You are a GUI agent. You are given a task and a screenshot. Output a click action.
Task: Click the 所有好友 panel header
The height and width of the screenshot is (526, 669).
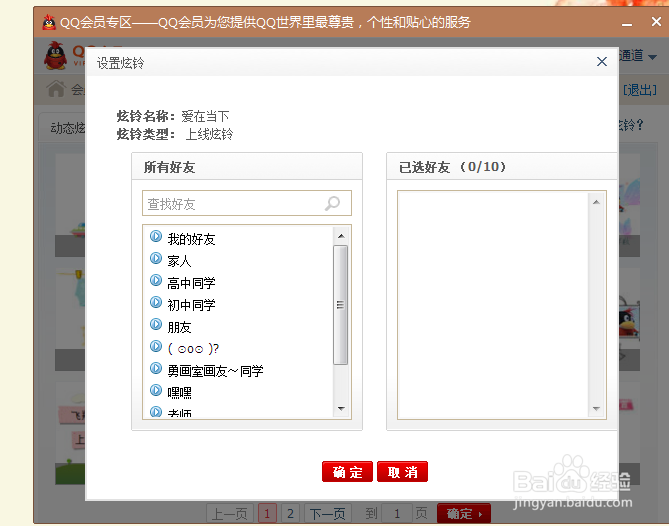pyautogui.click(x=247, y=167)
